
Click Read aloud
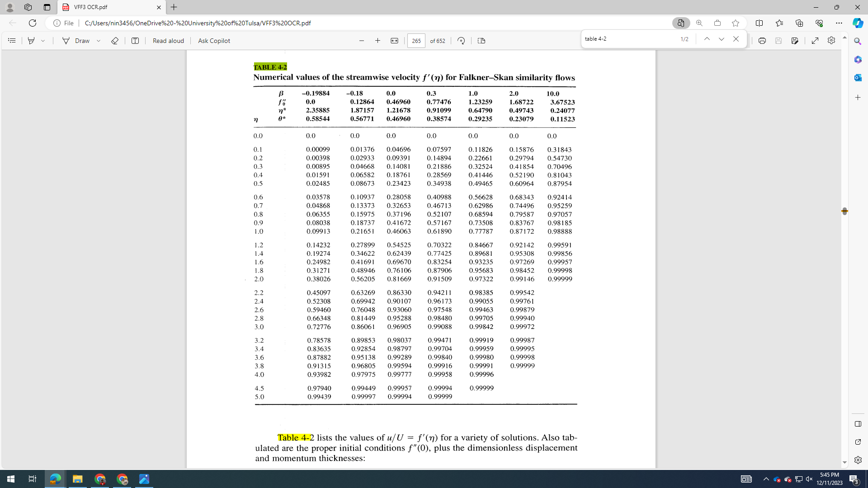(168, 41)
